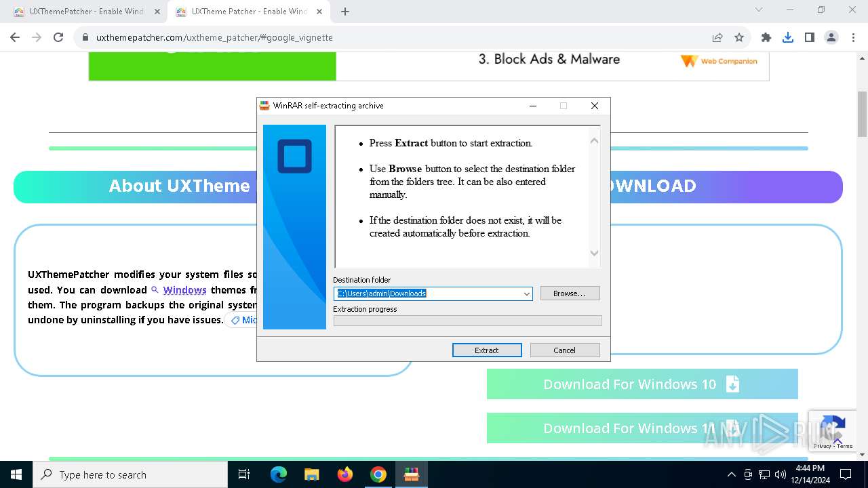Click the extraction progress bar
This screenshot has height=488, width=868.
(x=467, y=321)
